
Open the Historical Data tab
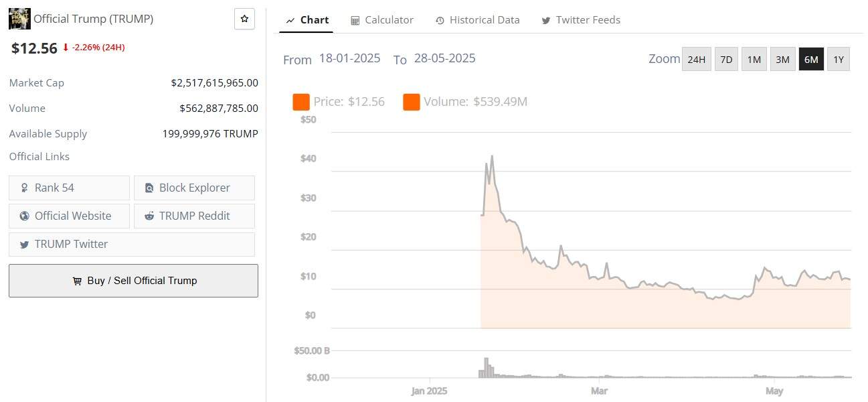(x=477, y=20)
